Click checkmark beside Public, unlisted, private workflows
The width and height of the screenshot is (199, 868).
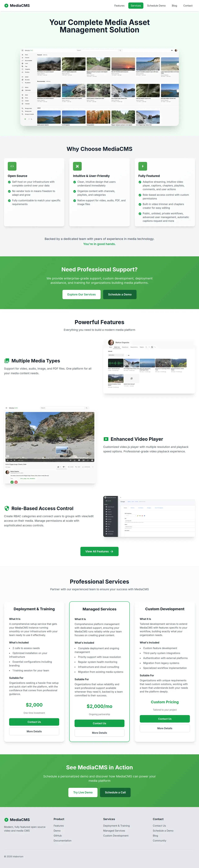point(140,214)
